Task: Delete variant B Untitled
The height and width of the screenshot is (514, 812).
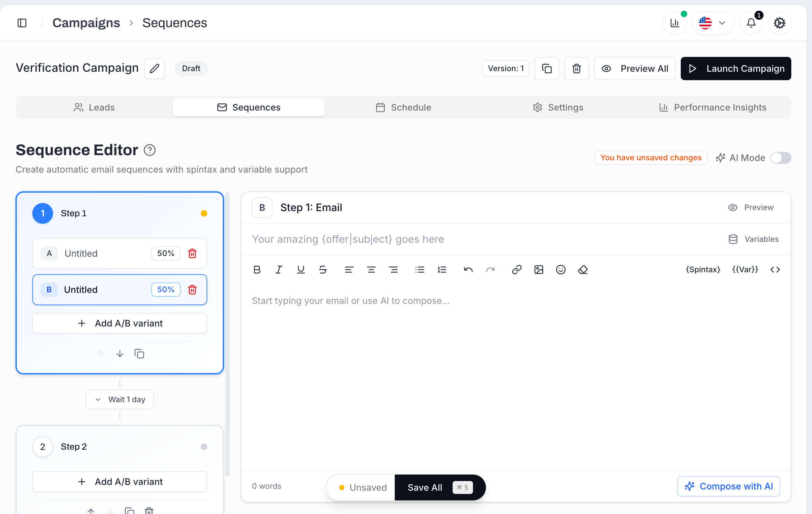Action: (x=192, y=289)
